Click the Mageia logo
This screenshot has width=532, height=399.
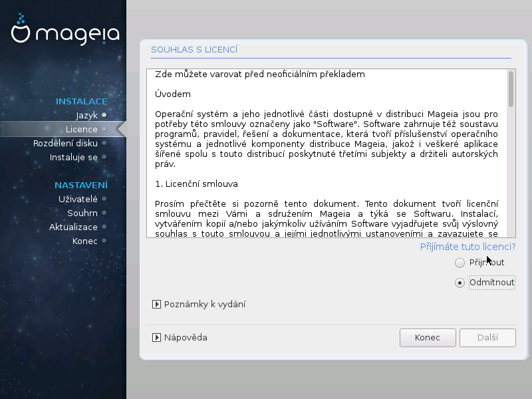pos(65,29)
